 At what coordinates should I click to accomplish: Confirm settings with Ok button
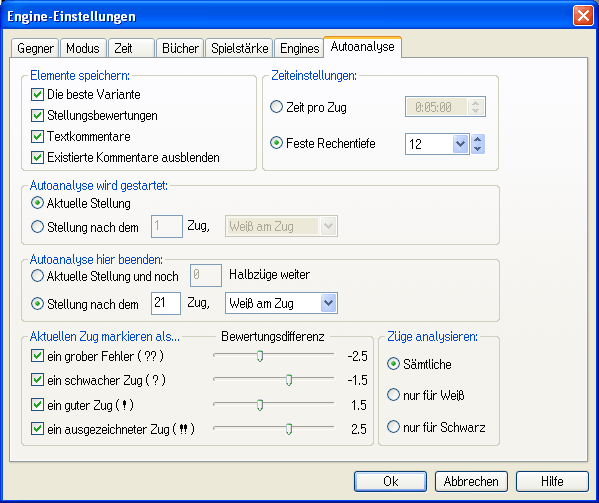click(x=390, y=481)
